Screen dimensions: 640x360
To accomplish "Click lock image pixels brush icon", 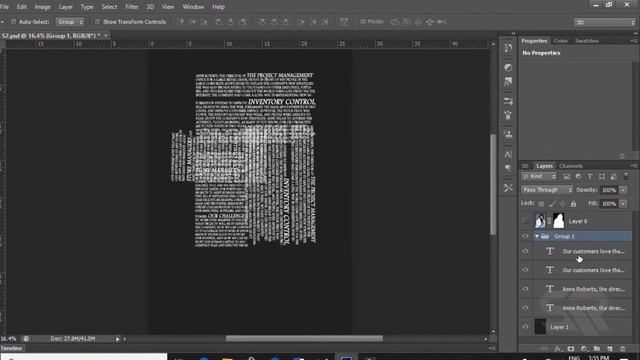I will coord(552,204).
